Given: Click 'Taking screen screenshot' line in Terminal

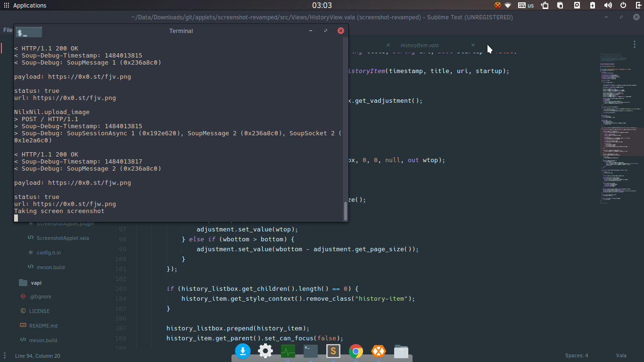Looking at the screenshot, I should point(59,211).
